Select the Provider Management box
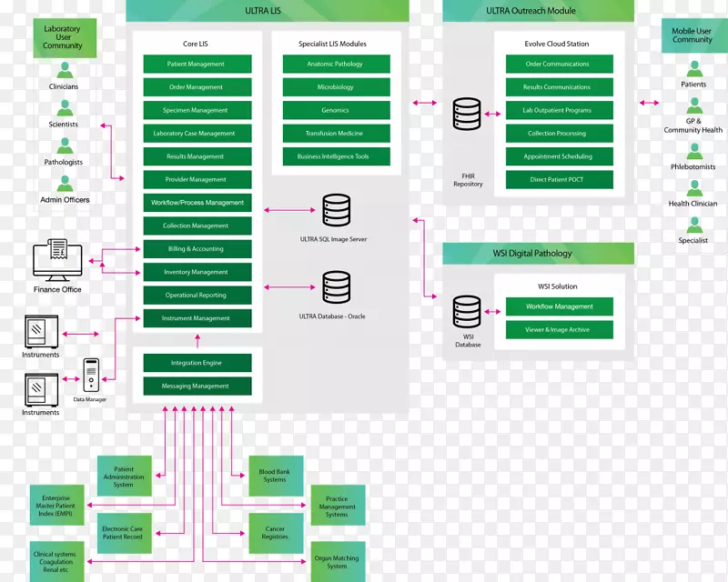 tap(197, 180)
